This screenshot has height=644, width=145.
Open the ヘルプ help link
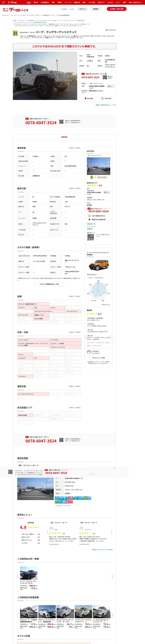(72, 9)
